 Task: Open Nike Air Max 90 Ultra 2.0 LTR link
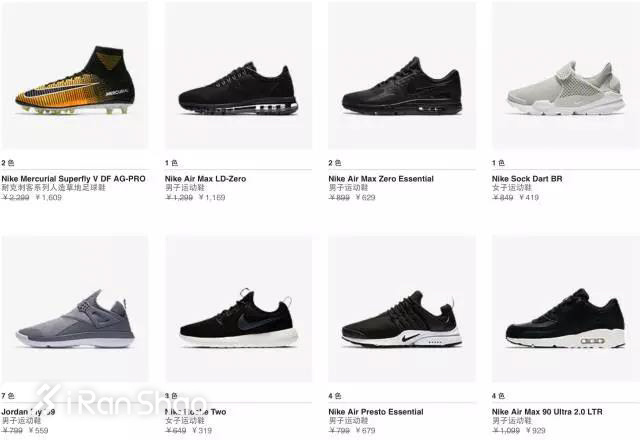pyautogui.click(x=547, y=412)
